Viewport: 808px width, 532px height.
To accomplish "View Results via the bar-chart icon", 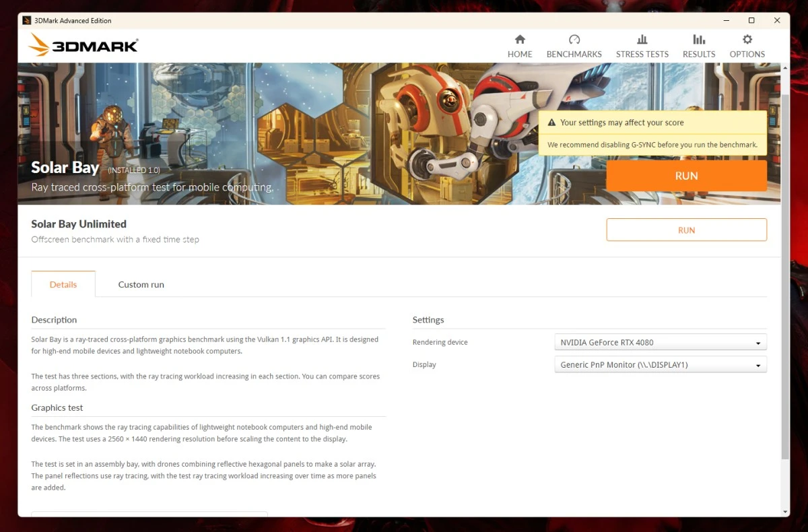I will 698,45.
